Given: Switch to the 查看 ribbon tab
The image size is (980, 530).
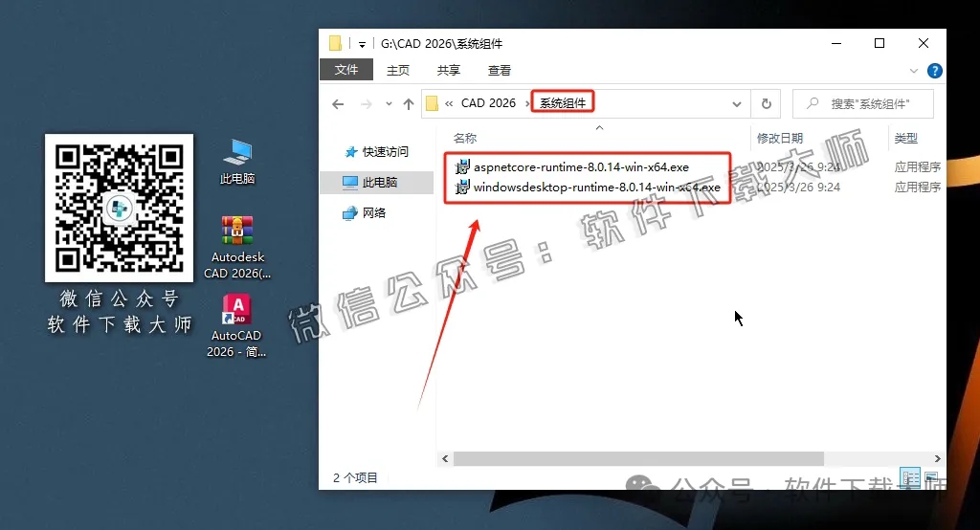Looking at the screenshot, I should 499,70.
